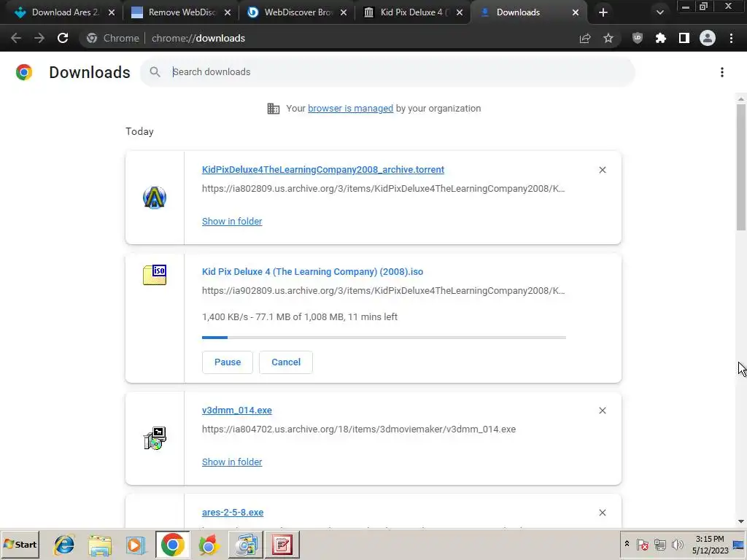Show v3dmm_014.exe in folder
This screenshot has width=747, height=560.
point(232,462)
